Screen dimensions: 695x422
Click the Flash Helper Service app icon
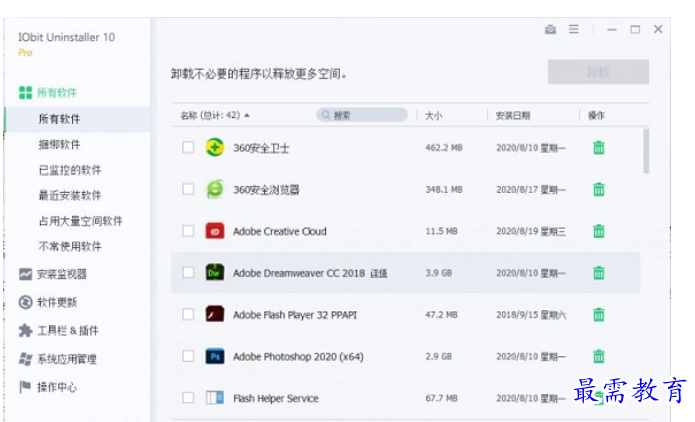pos(215,398)
